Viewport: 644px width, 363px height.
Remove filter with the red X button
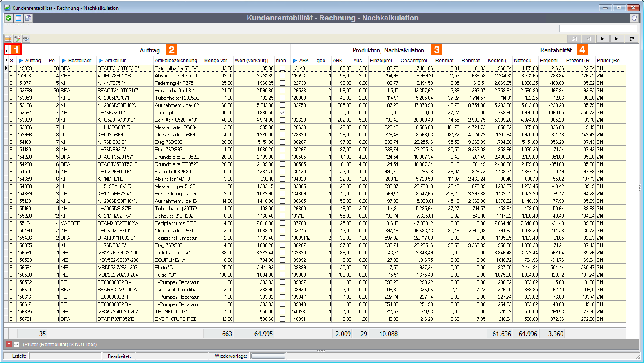click(9, 345)
